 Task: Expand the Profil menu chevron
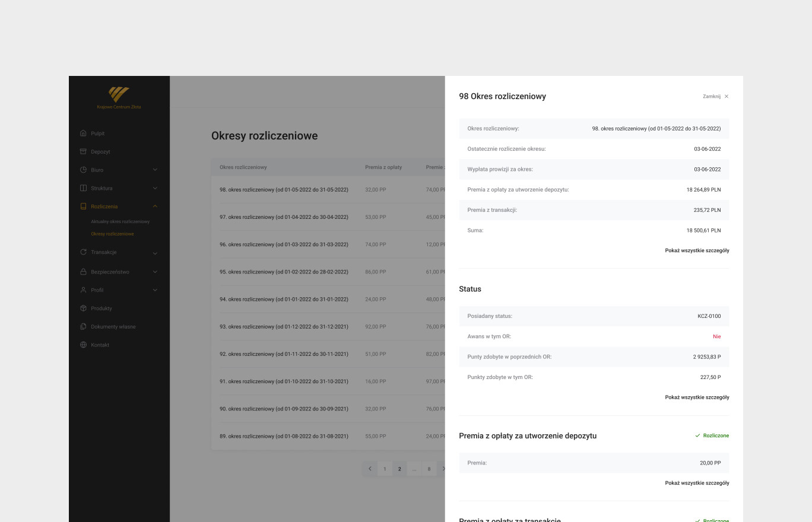click(x=155, y=290)
